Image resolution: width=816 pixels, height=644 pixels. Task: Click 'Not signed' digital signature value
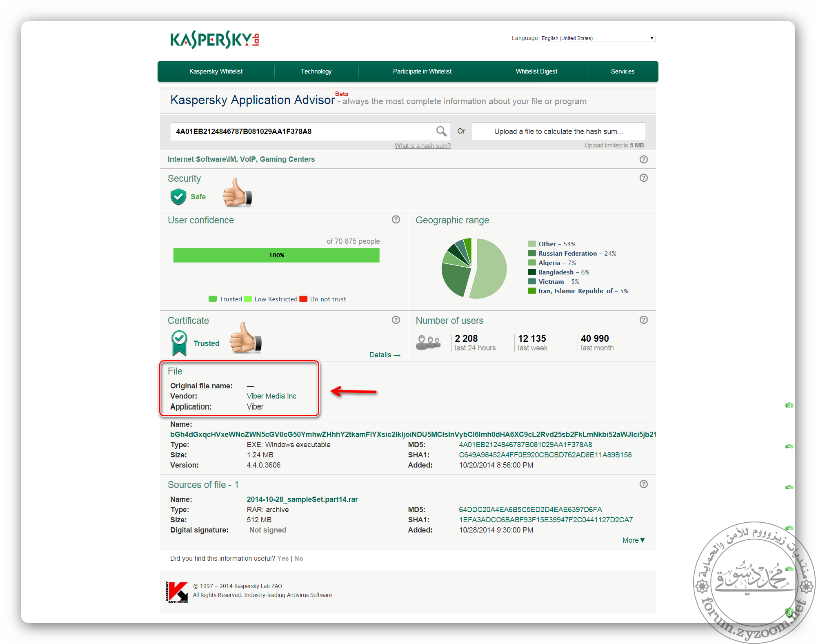pyautogui.click(x=268, y=530)
